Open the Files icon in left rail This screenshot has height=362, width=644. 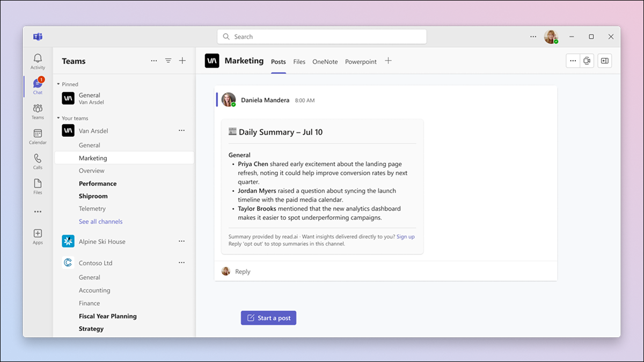pyautogui.click(x=38, y=187)
